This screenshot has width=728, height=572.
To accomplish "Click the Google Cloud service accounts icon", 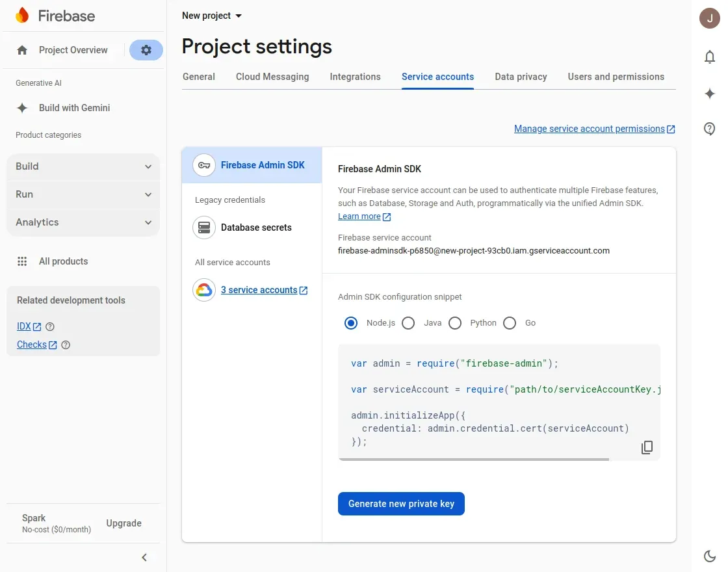I will [x=204, y=290].
